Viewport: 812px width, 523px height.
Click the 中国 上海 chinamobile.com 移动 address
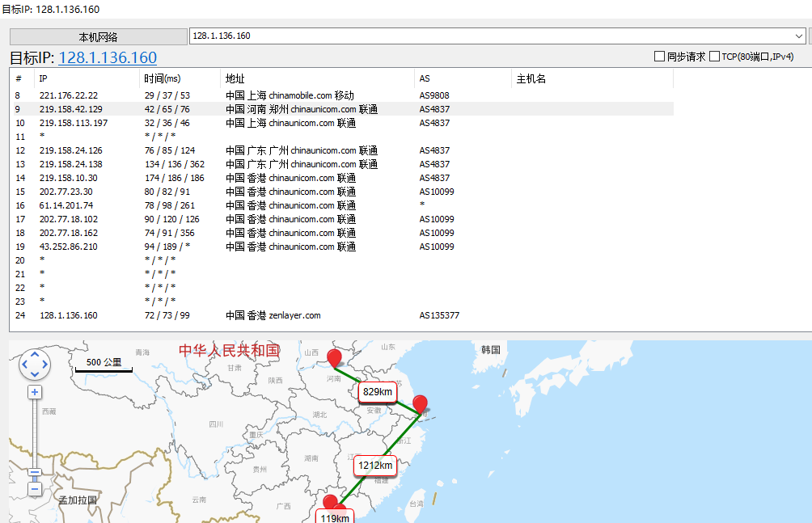click(290, 95)
